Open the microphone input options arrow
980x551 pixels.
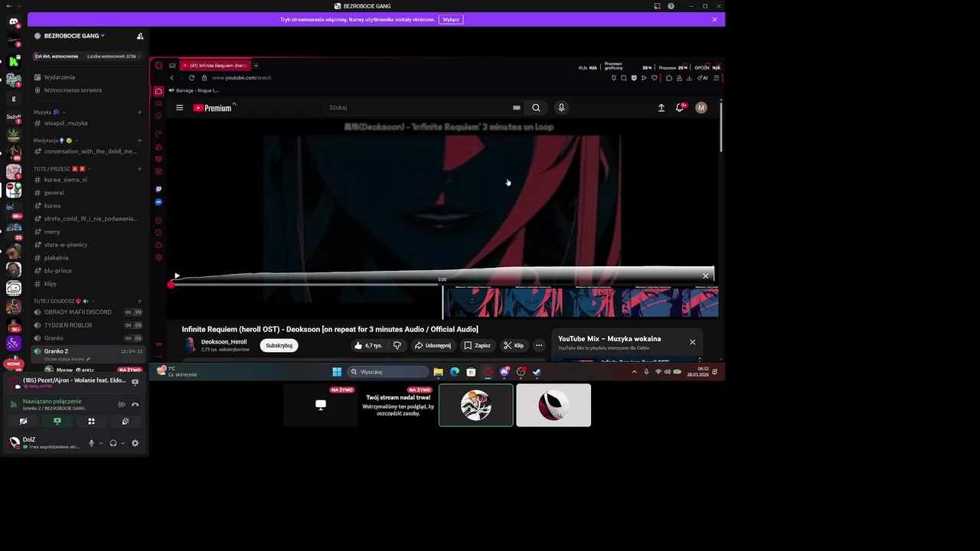point(100,443)
